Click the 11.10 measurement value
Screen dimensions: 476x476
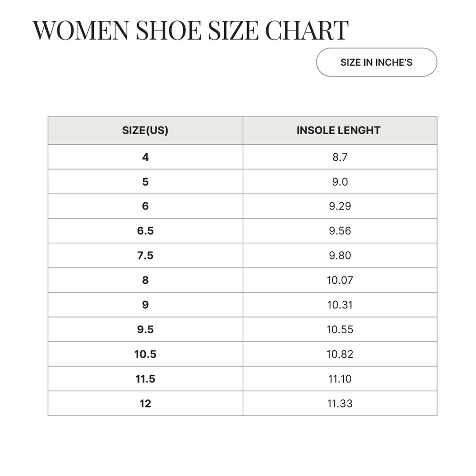tap(340, 379)
